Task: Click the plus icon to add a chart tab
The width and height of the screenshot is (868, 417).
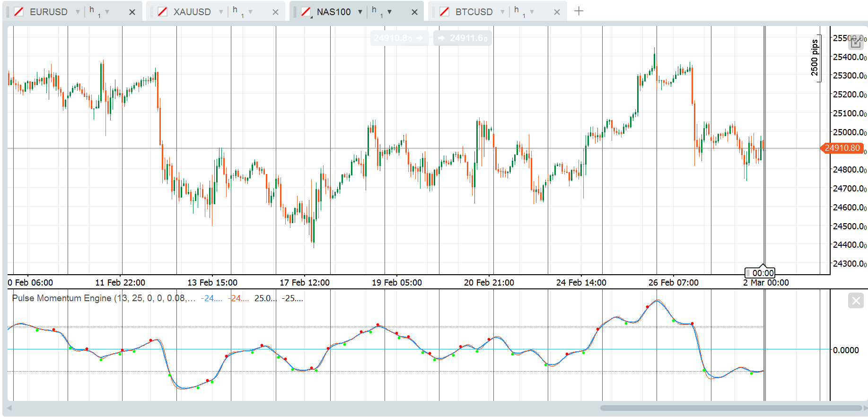Action: [x=579, y=11]
